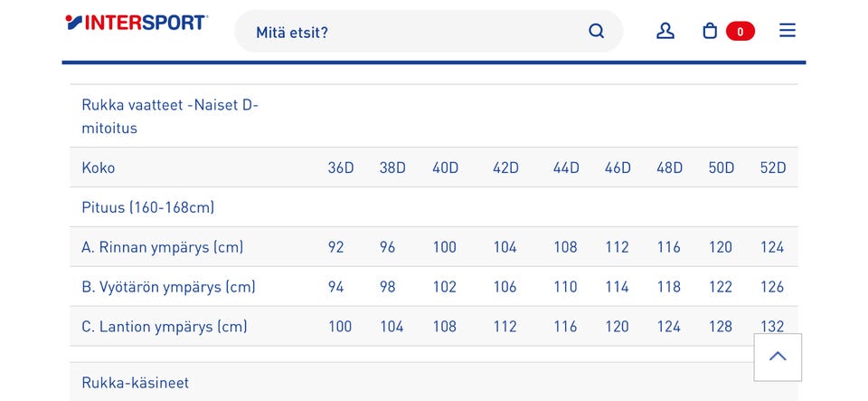Click the 36D size column header

click(x=341, y=167)
